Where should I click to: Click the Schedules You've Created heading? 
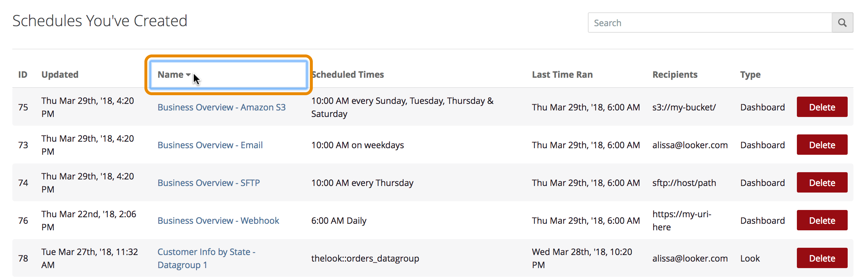[100, 21]
